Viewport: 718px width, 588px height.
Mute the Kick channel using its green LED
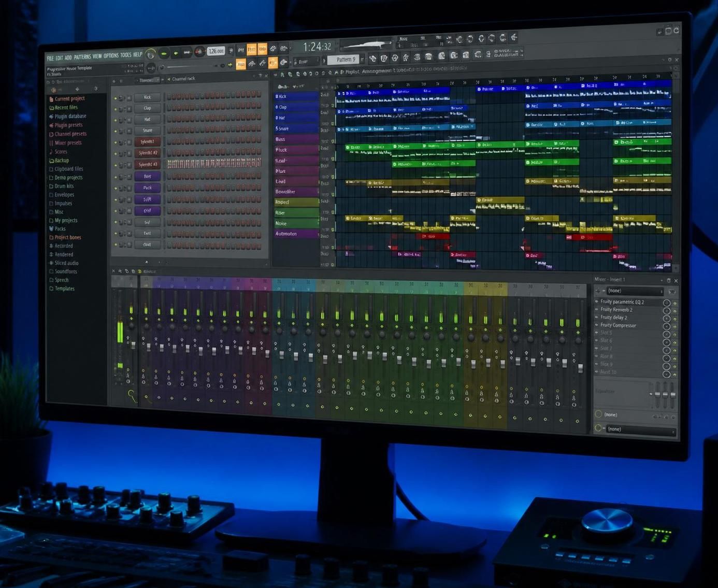click(116, 98)
